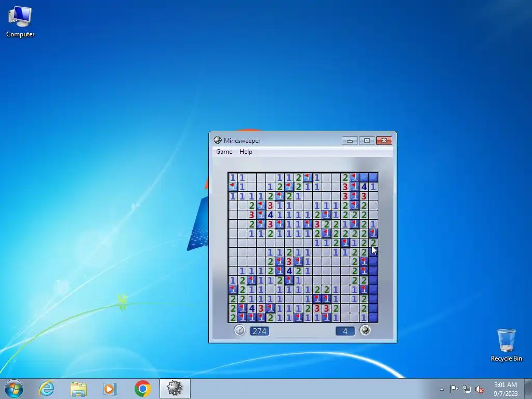Uncover the top-right corner unrevealed square

(373, 177)
